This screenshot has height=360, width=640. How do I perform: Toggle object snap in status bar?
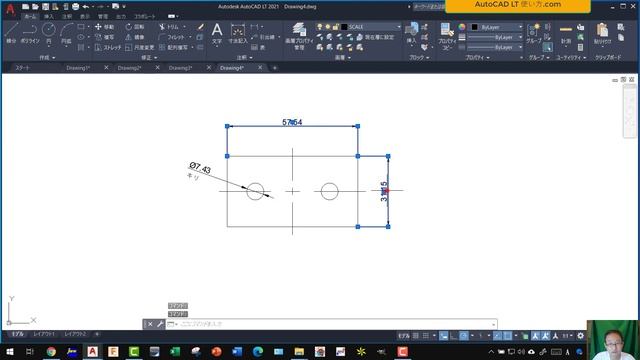pos(507,336)
